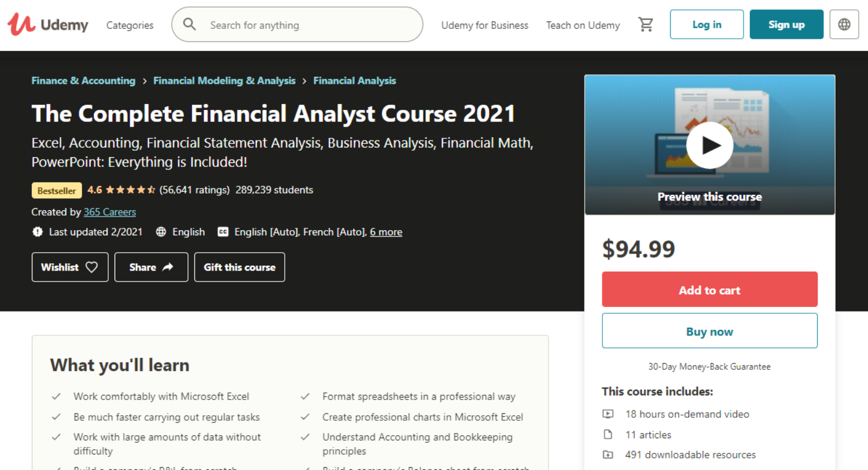Click the Gift this course button
The width and height of the screenshot is (868, 470).
pyautogui.click(x=240, y=267)
